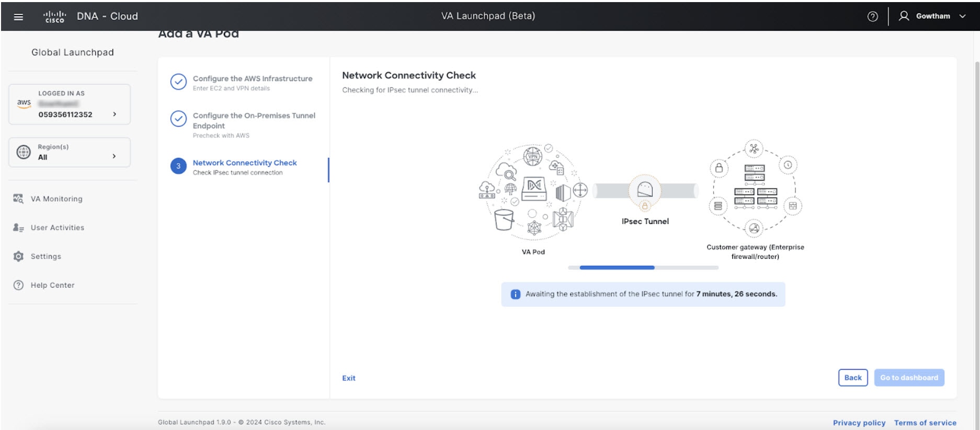Click the 'DNA - Cloud' title text
This screenshot has width=980, height=430.
(107, 16)
